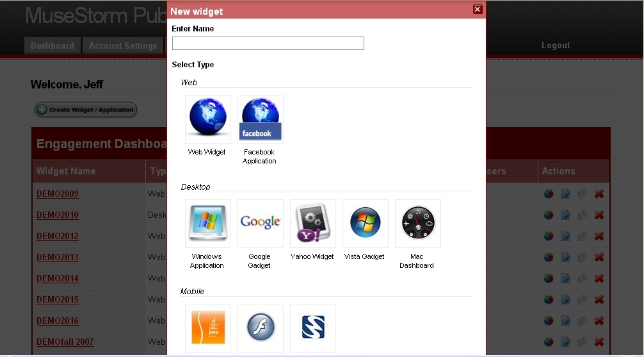Open the DEMOfall 2007 widget link
The image size is (644, 357).
tap(65, 342)
